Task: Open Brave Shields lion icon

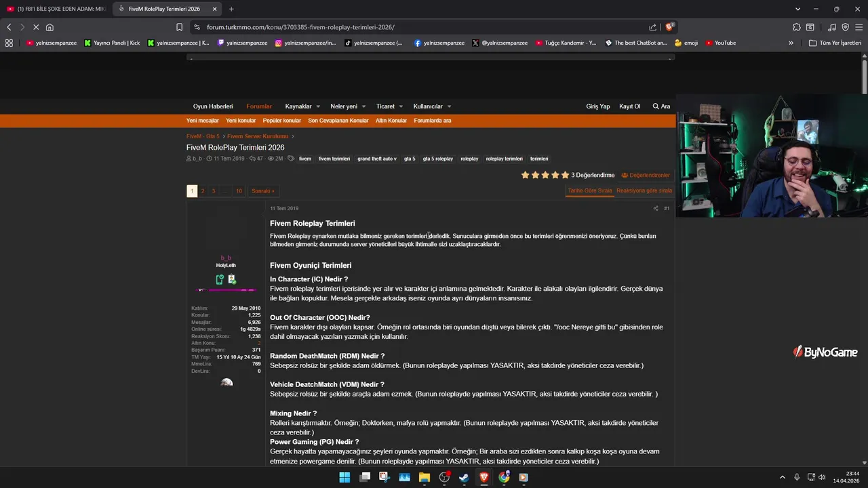Action: coord(669,27)
